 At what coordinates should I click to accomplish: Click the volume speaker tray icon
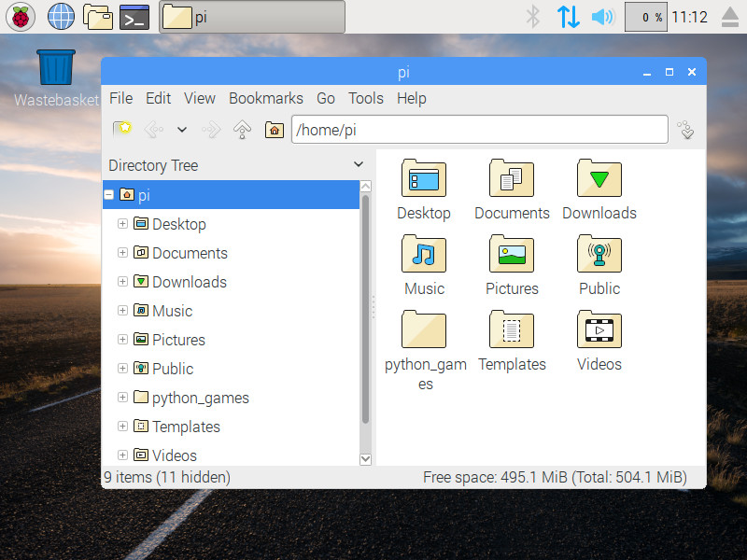[x=603, y=17]
